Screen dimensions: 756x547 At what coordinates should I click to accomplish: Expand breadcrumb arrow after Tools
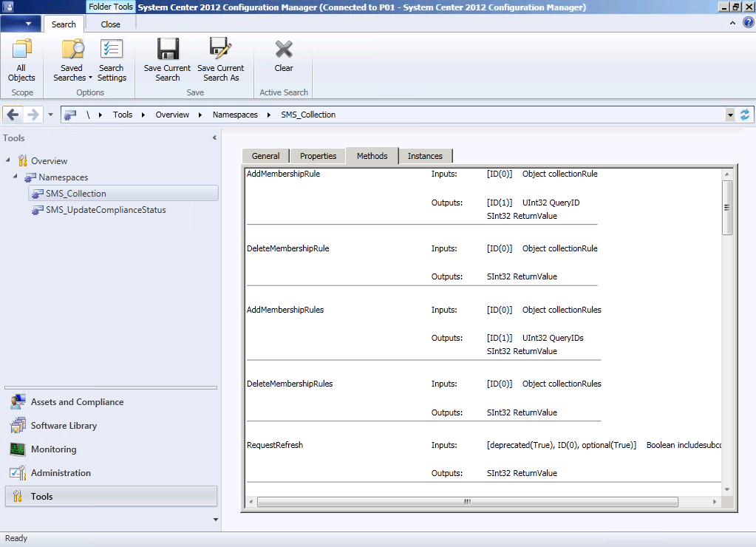pyautogui.click(x=143, y=115)
